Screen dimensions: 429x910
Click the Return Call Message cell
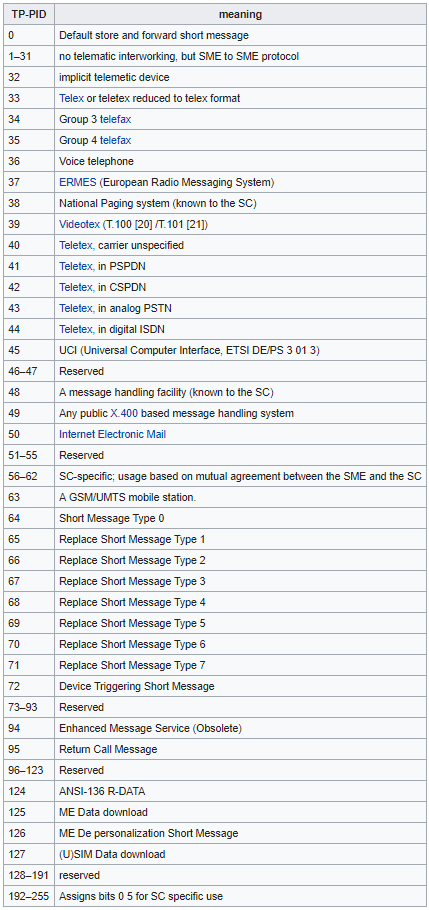[240, 749]
